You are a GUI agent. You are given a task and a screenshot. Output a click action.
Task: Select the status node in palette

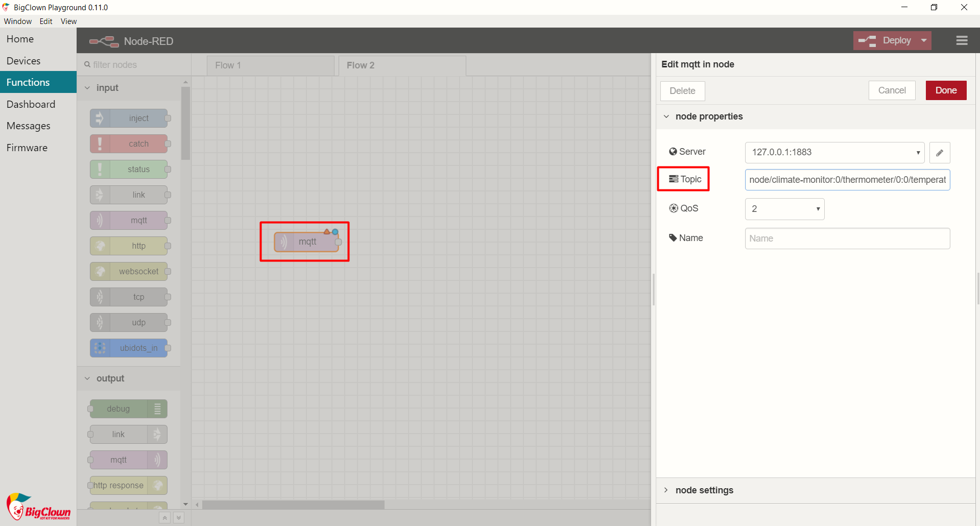(x=129, y=169)
